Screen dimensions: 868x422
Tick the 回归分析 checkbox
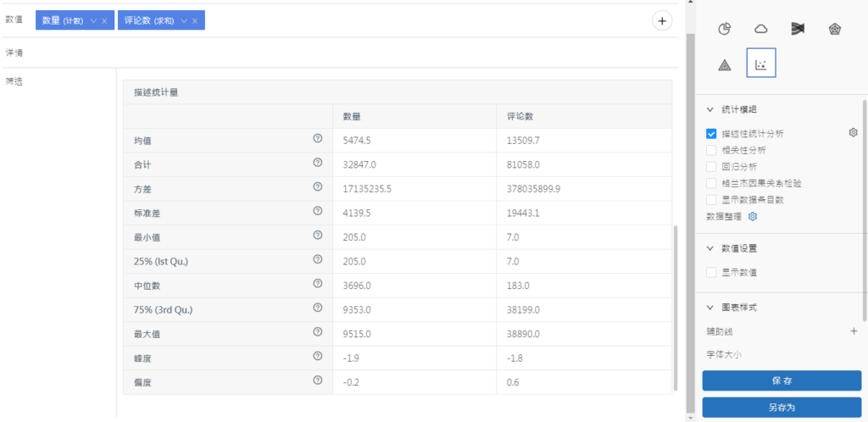click(x=712, y=166)
